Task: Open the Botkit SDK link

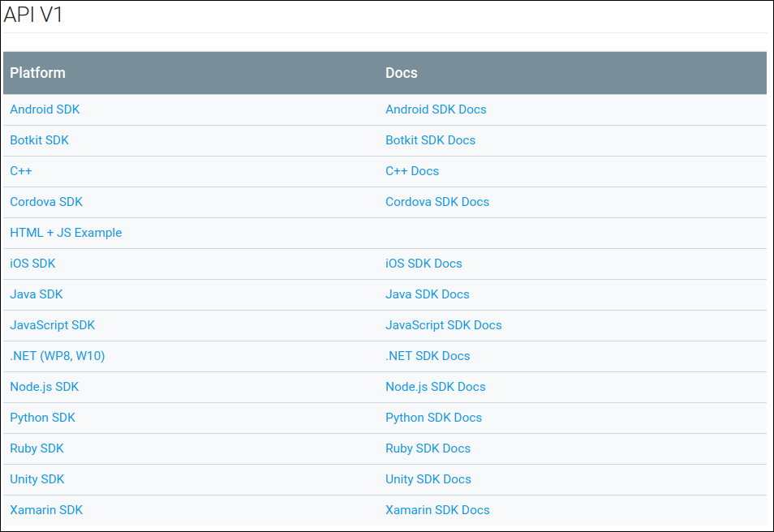Action: click(39, 140)
